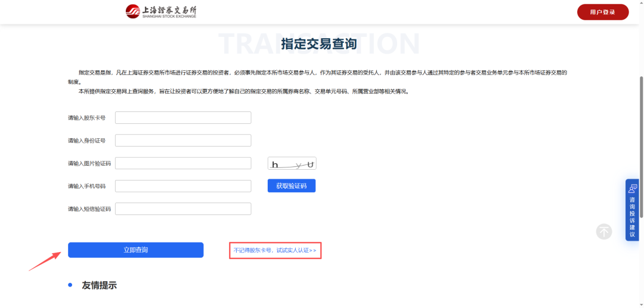Refresh the captcha image showing 'hyu'
Viewport: 644px width, 308px height.
click(292, 164)
